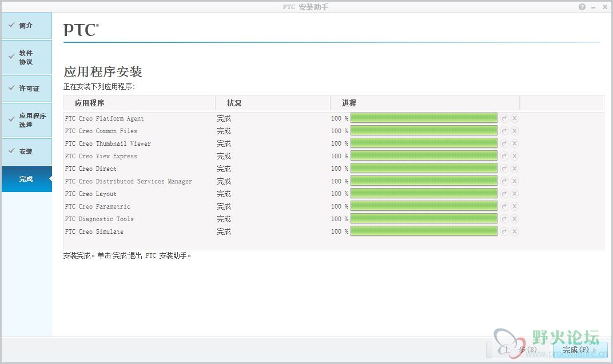
Task: Click retry icon for PTC Creo Direct
Action: pyautogui.click(x=504, y=169)
